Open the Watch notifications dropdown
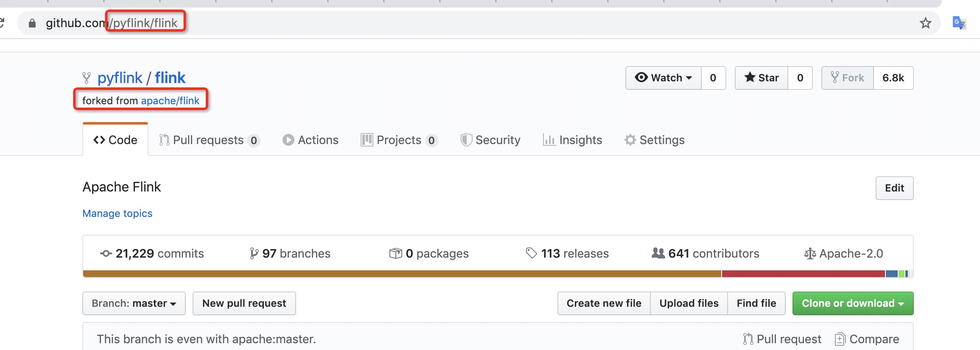The width and height of the screenshot is (980, 350). (x=664, y=78)
